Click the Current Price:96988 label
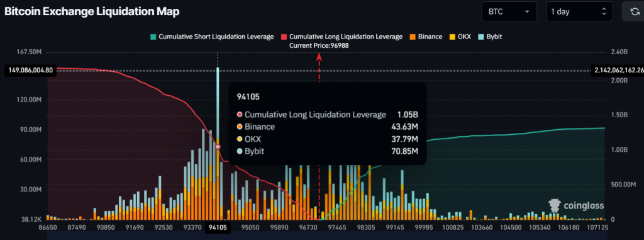644x240 pixels. click(319, 46)
